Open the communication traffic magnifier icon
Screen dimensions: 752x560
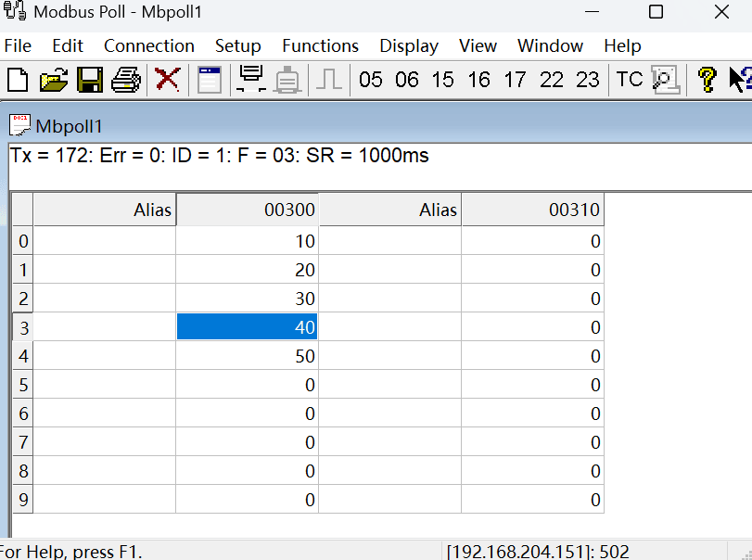pos(665,80)
